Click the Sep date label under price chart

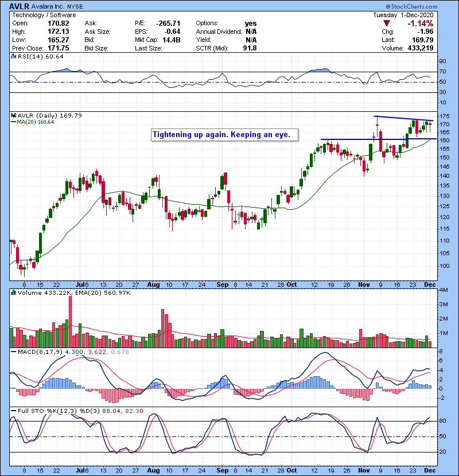(x=223, y=285)
